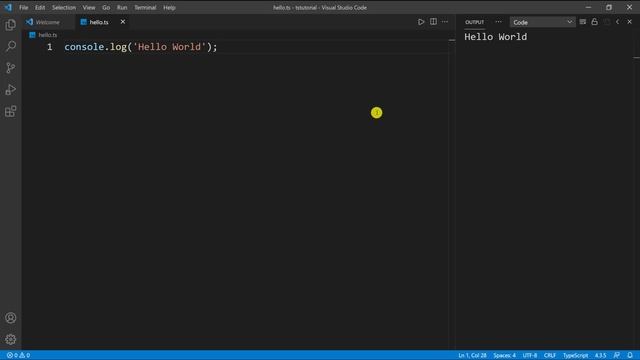Close the hello.ts tab

click(123, 22)
